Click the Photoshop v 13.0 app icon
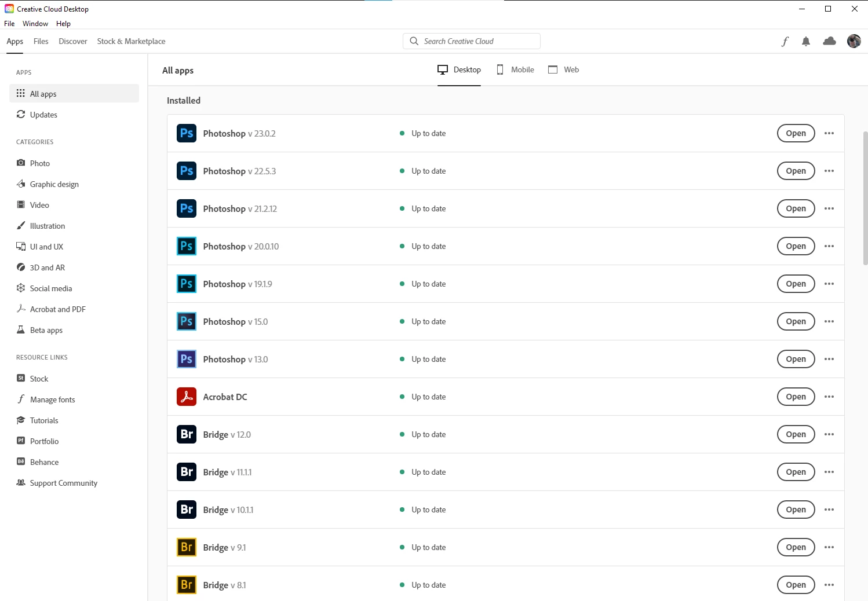Screen dimensions: 868x601 (x=187, y=359)
